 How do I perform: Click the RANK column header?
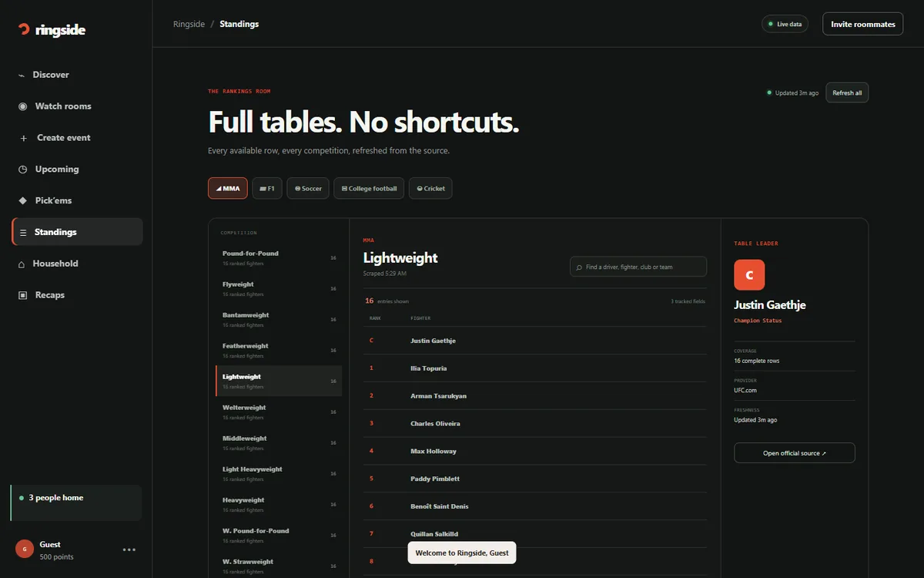point(375,318)
